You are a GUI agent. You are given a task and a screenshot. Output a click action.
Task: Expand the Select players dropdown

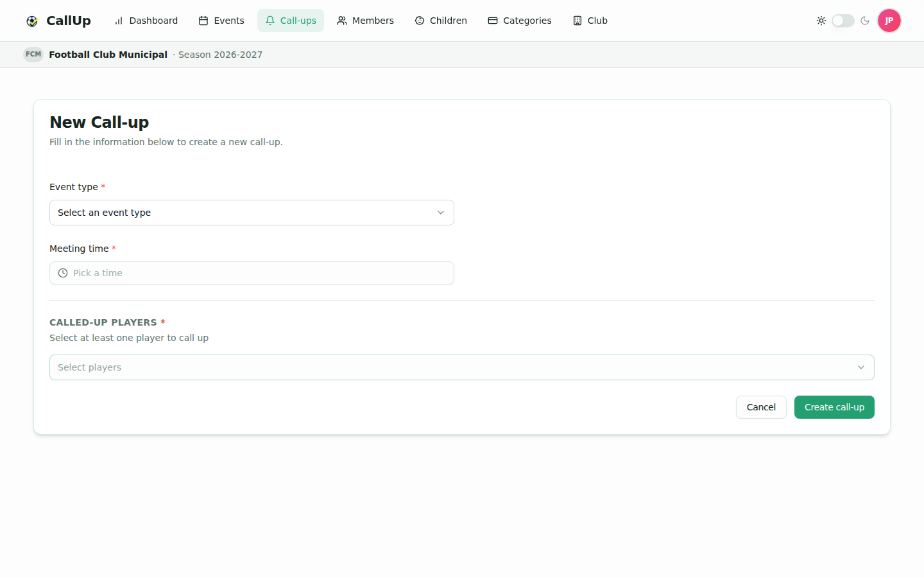[462, 367]
